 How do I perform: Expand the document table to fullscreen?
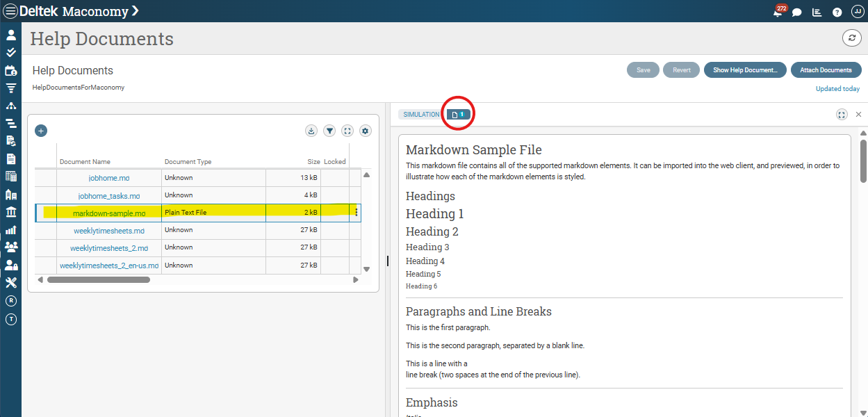click(347, 131)
